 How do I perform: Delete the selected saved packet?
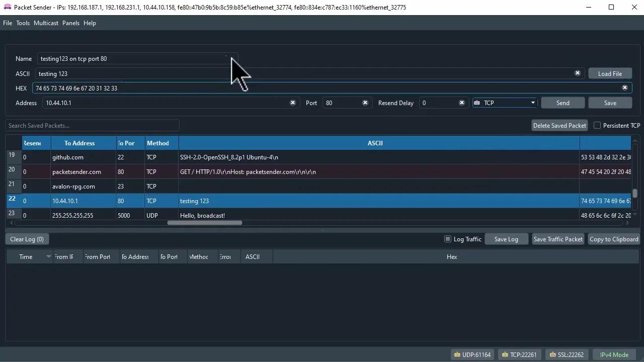pos(559,125)
